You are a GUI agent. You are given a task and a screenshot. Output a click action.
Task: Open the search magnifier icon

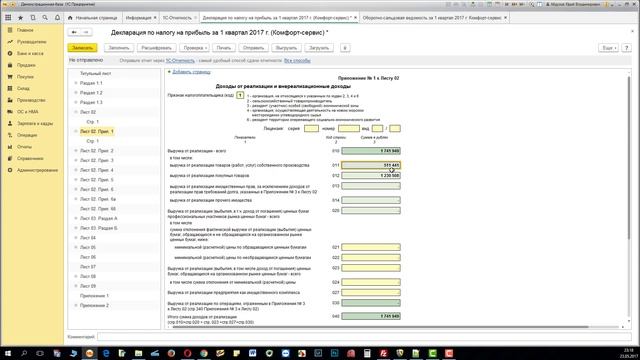point(45,18)
